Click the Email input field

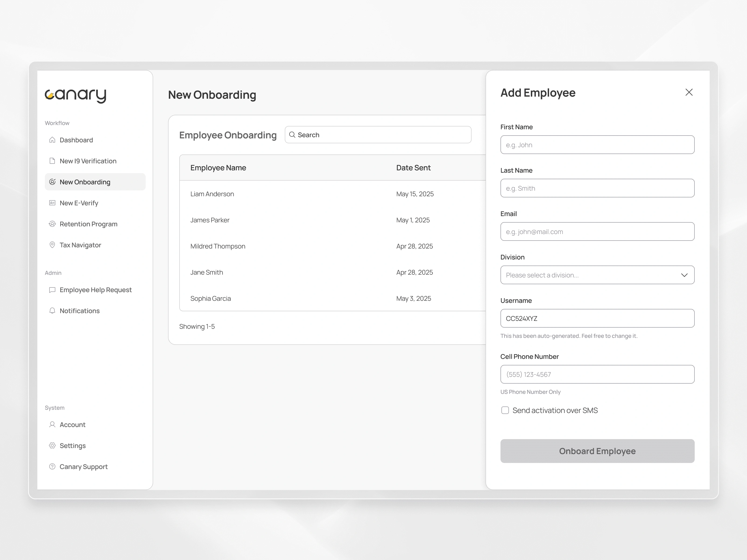tap(597, 231)
